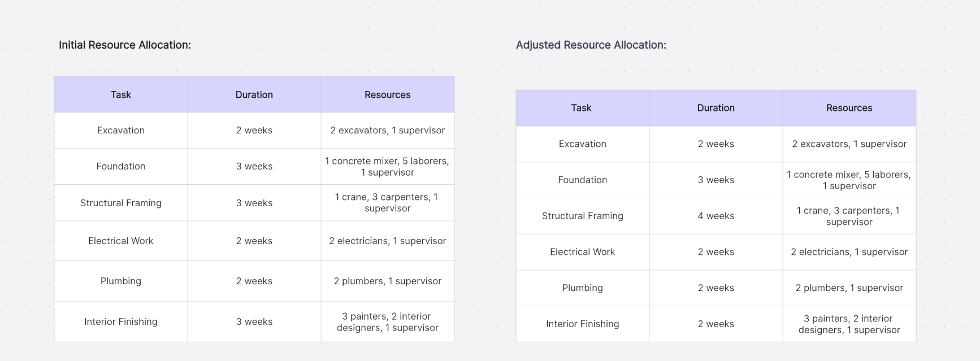Select the Resources header in the initial table

387,95
